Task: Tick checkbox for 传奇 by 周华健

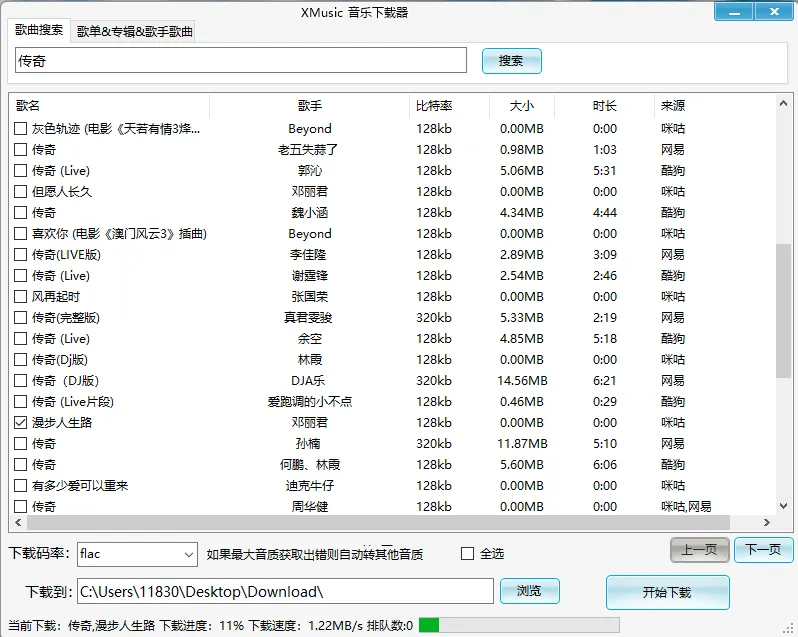Action: click(20, 506)
